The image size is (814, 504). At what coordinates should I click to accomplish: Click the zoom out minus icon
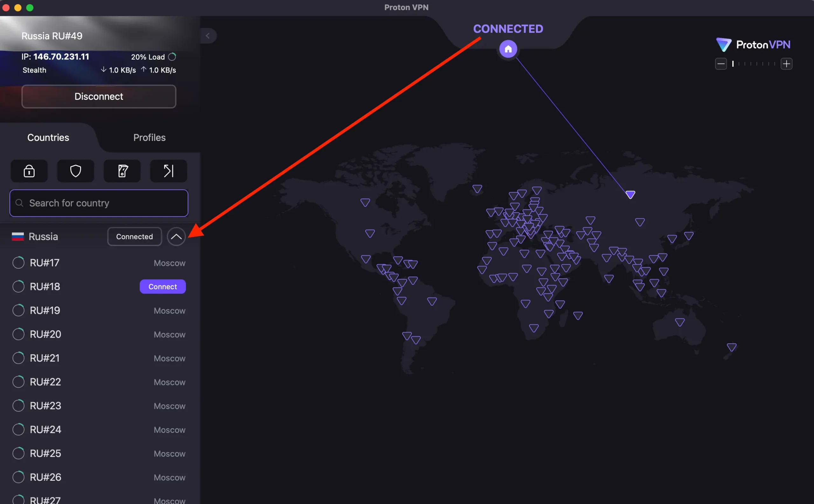721,64
